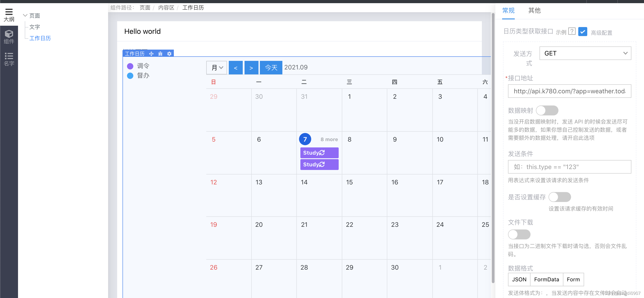The image size is (644, 298).
Task: Click 内容区 in the breadcrumb
Action: (x=166, y=7)
